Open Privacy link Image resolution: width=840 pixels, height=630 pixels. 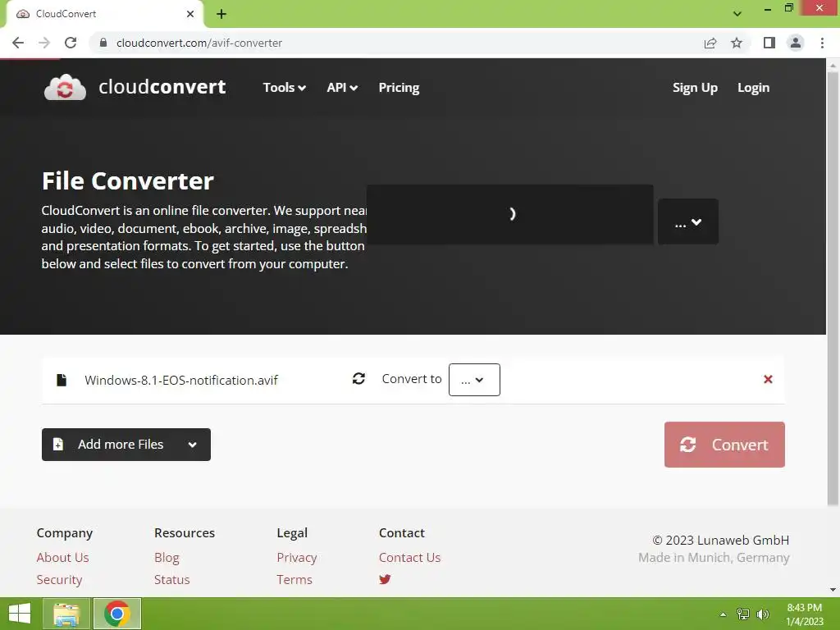coord(297,557)
